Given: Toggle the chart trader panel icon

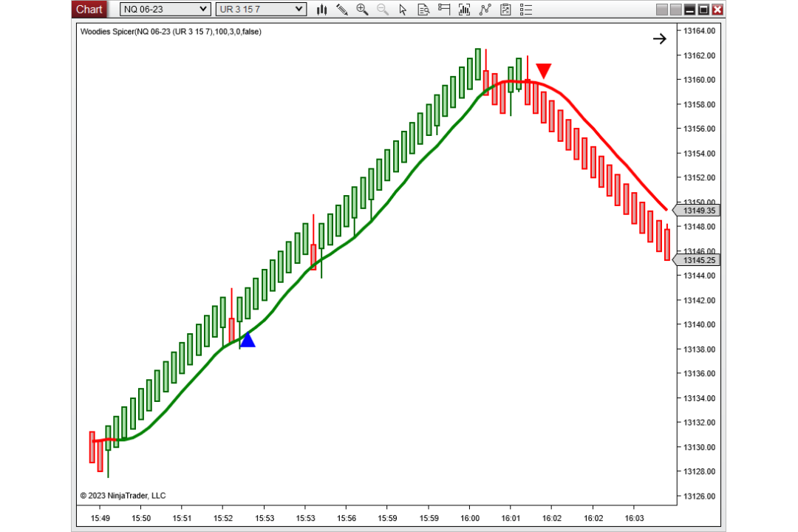Looking at the screenshot, I should coord(444,10).
